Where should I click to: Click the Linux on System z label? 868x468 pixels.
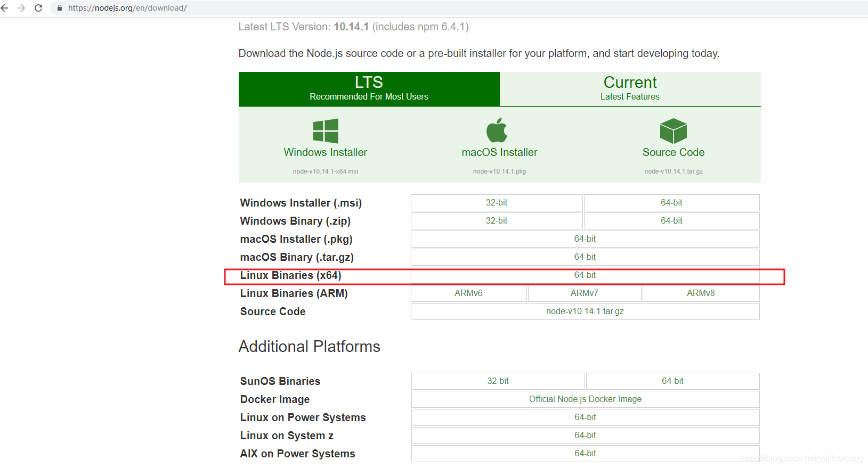tap(287, 436)
